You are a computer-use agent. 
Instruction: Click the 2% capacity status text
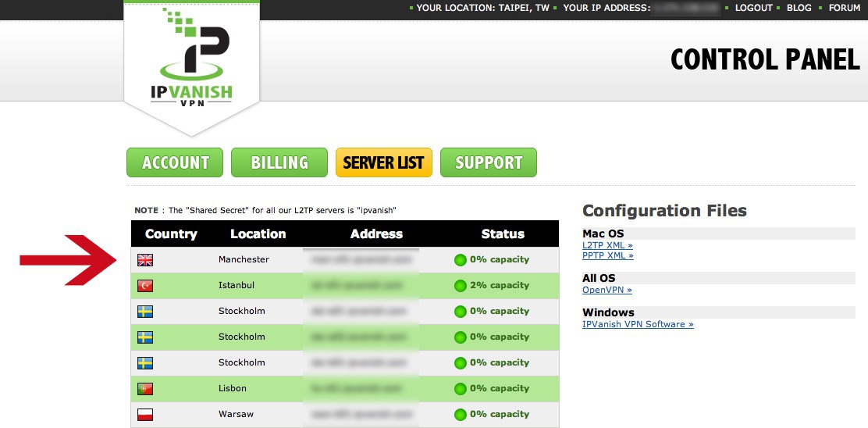pyautogui.click(x=500, y=286)
